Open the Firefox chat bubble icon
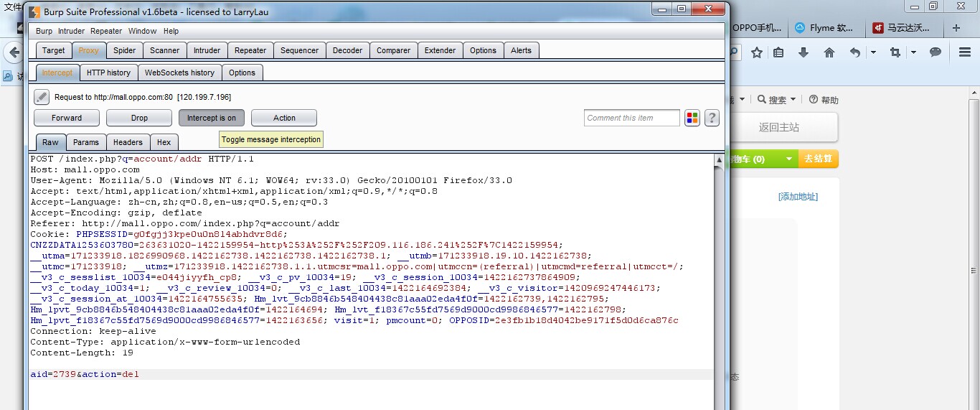The height and width of the screenshot is (410, 980). 936,52
